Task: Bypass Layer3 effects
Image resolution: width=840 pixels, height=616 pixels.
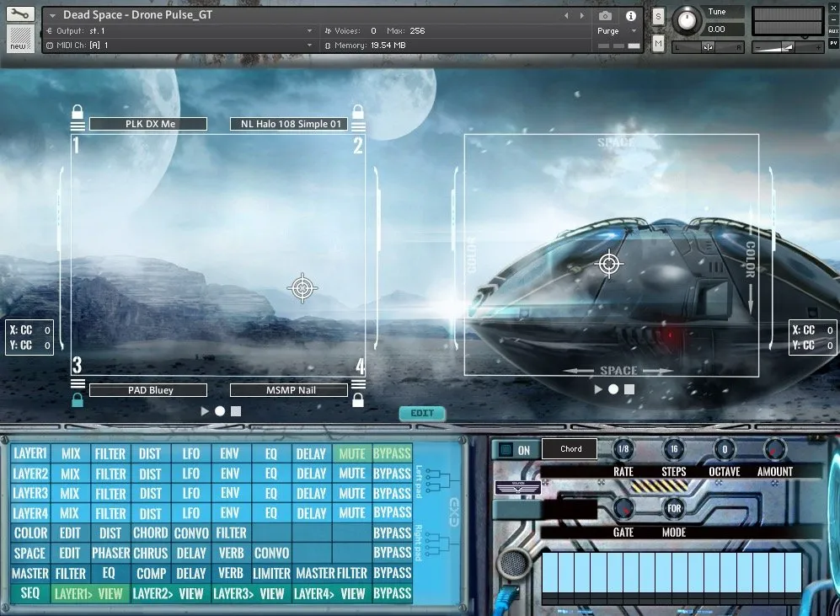Action: click(392, 493)
